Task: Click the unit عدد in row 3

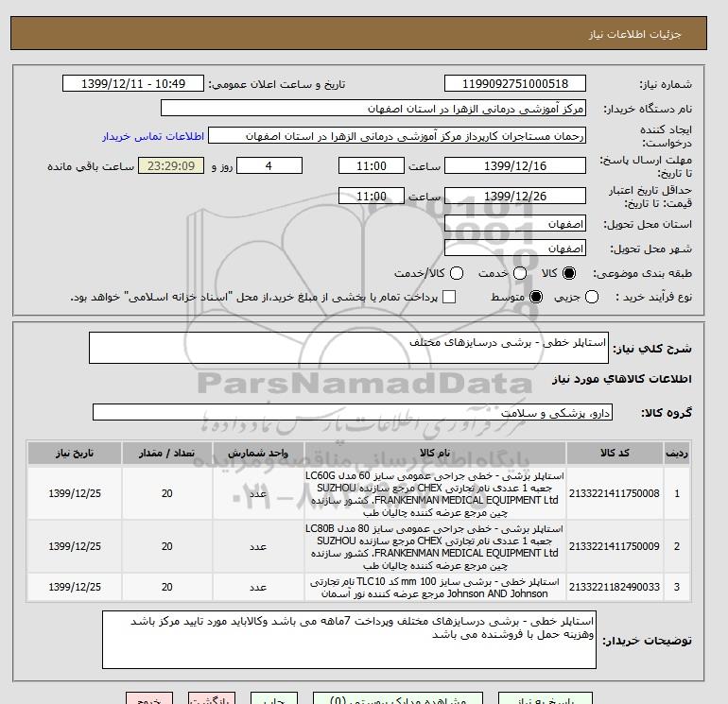Action: [258, 588]
